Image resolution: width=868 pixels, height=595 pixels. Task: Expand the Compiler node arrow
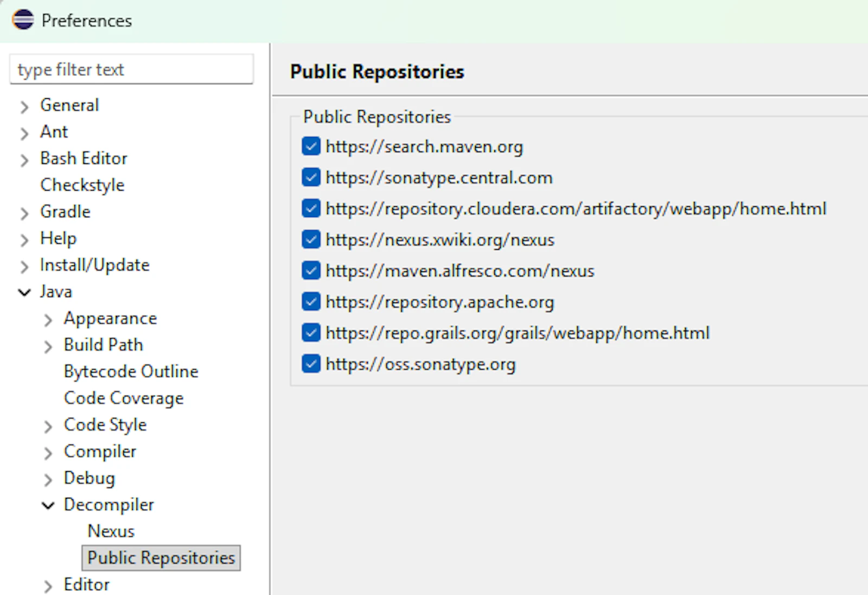pyautogui.click(x=48, y=453)
